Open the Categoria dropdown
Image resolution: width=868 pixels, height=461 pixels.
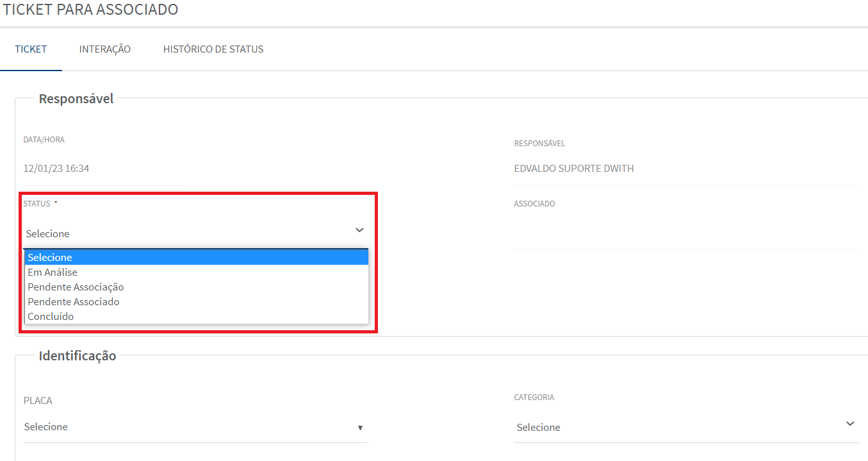(686, 427)
